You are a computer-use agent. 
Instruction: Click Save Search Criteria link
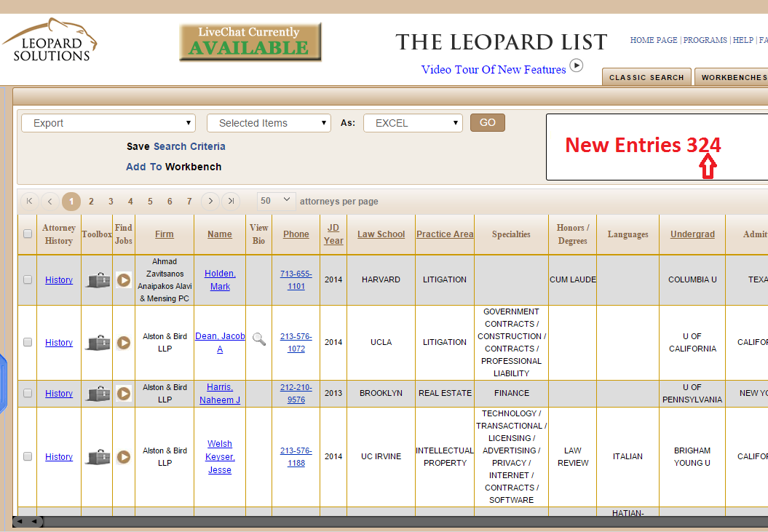pyautogui.click(x=176, y=146)
